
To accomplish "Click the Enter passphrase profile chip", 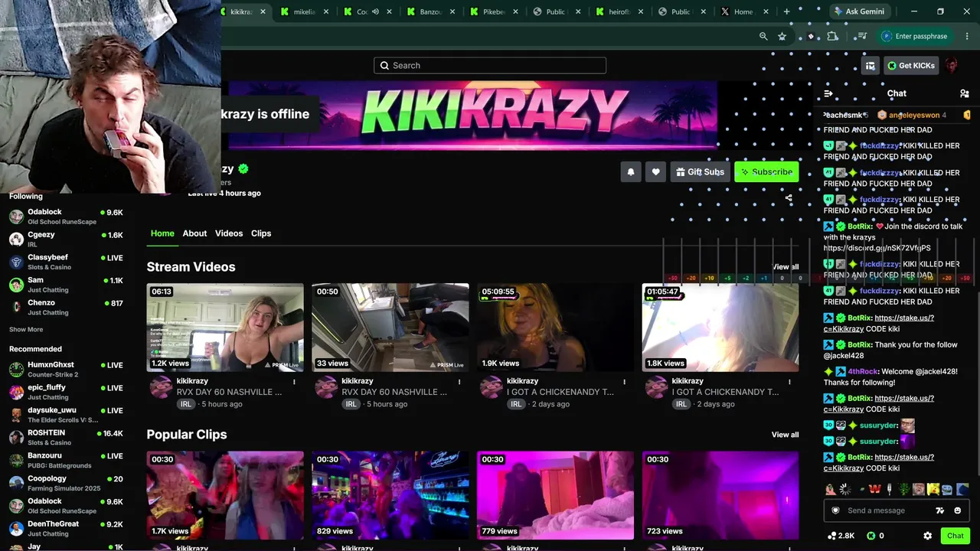I will 915,36.
